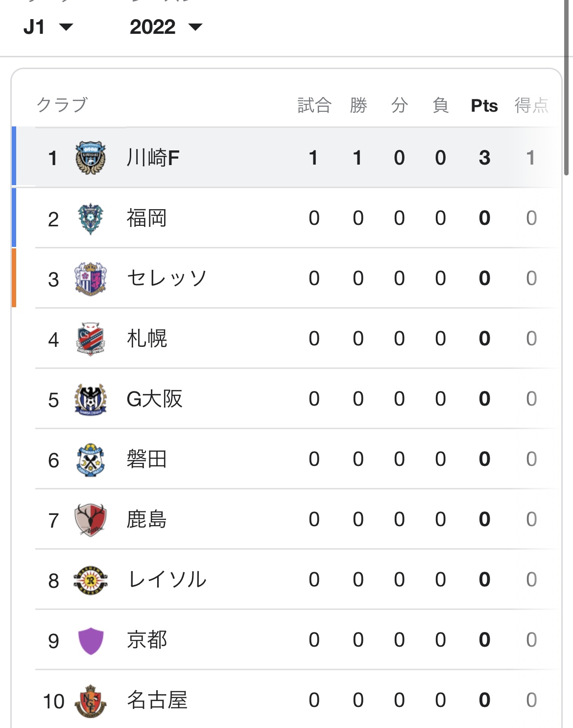Click the 試合 column header
The height and width of the screenshot is (728, 573).
[x=314, y=105]
